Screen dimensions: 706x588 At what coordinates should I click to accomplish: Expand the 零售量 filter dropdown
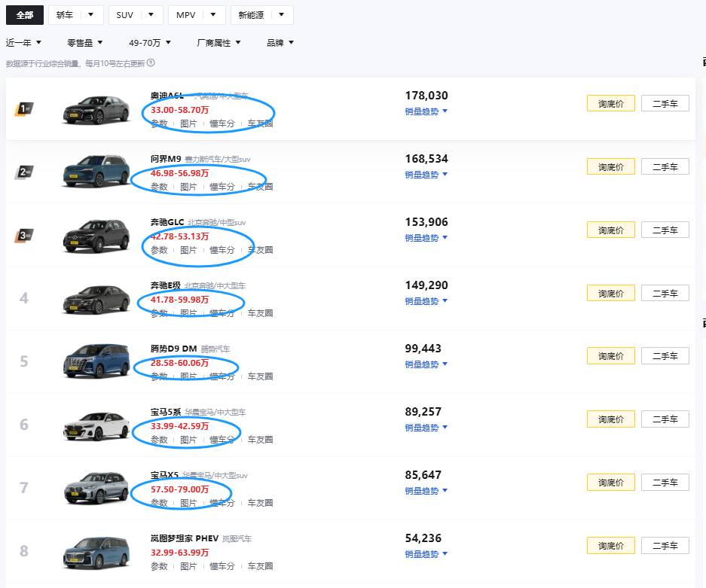pyautogui.click(x=85, y=43)
